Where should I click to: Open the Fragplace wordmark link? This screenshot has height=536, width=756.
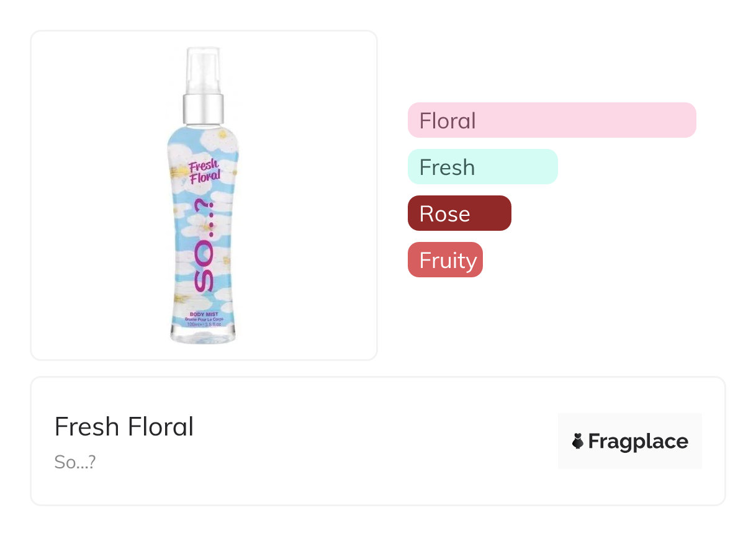point(637,442)
